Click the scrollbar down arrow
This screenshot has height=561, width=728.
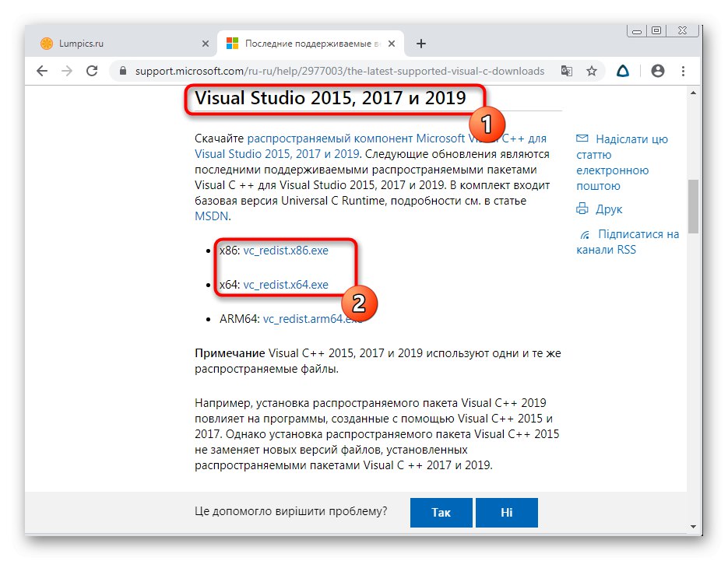click(693, 527)
